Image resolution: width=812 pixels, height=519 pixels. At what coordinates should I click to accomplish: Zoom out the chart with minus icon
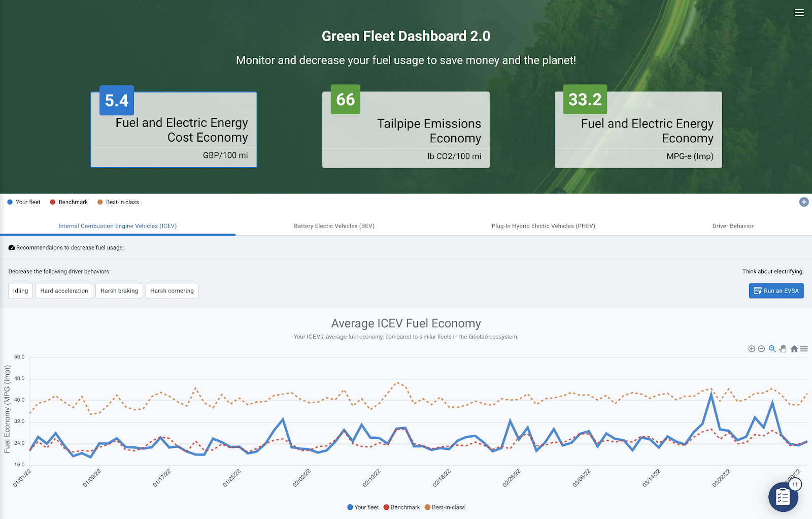(761, 349)
